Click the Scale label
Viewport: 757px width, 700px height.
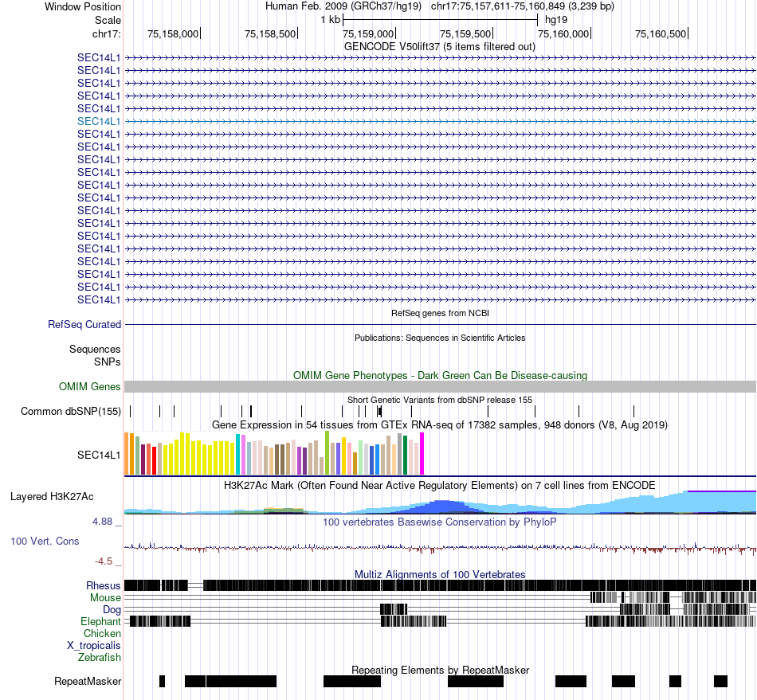[x=108, y=20]
